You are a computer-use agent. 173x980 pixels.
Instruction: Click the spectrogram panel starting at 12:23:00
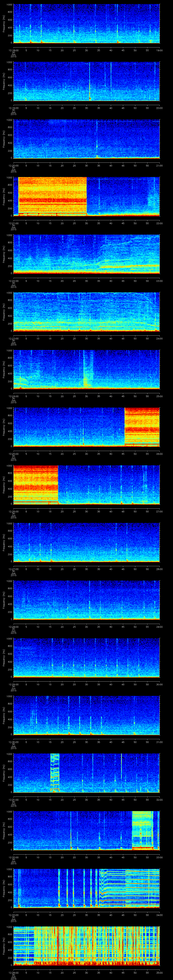(86, 312)
